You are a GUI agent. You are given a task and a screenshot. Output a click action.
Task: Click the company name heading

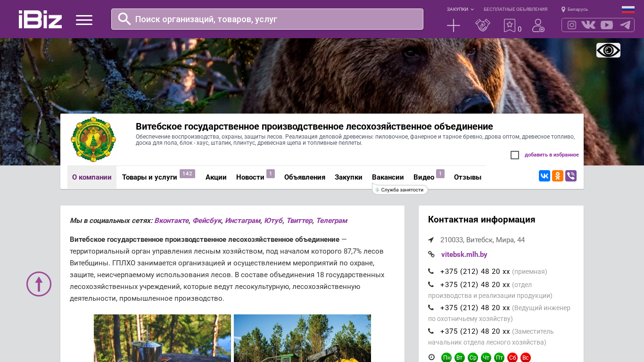[x=314, y=126]
